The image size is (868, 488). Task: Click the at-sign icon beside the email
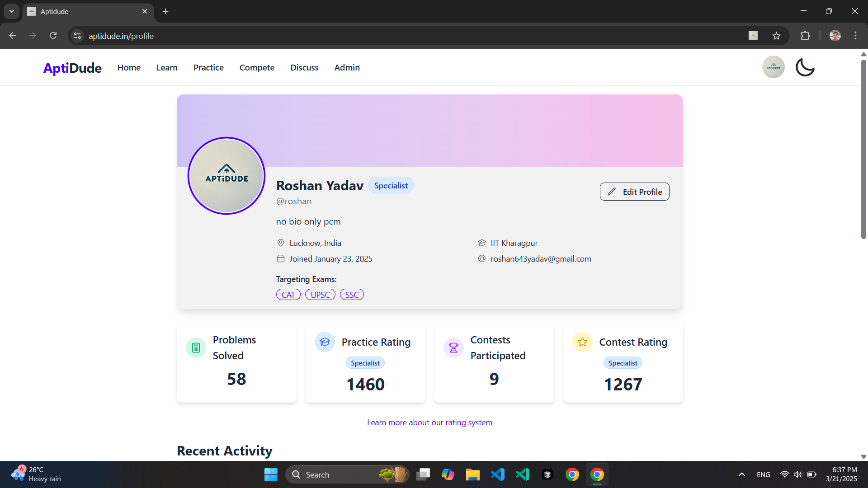(x=482, y=258)
